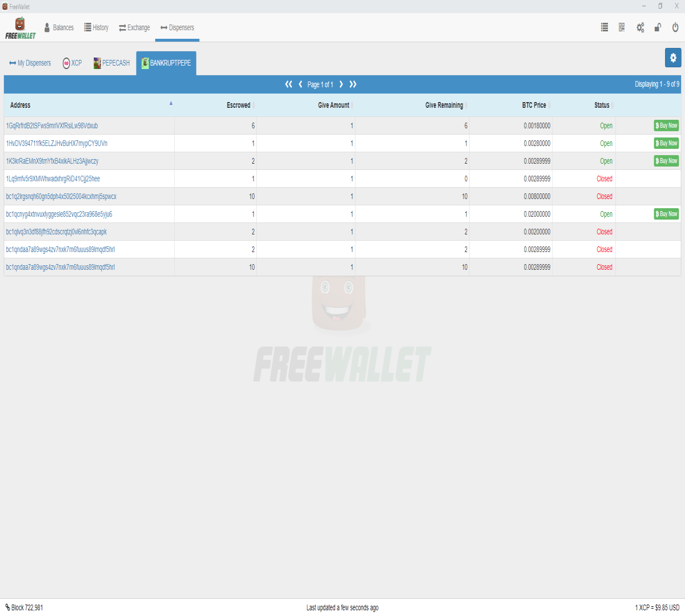Click Closed status for 1Lq9mfv5r9XMWhwadxhrgRiD41Cjj25hee row

(x=605, y=179)
